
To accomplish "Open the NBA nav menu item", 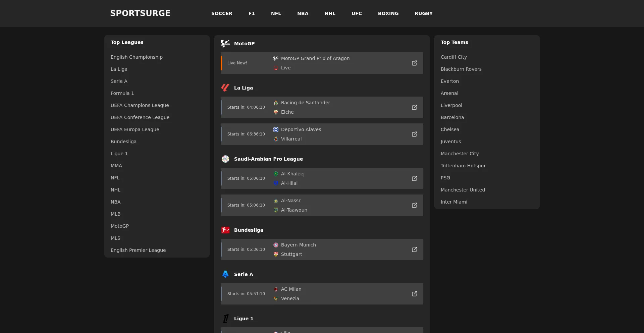I will tap(303, 13).
